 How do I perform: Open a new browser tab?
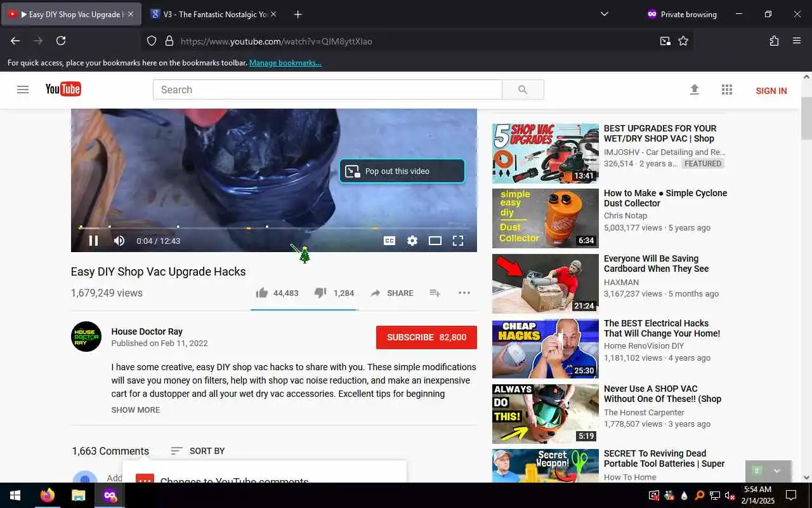(x=298, y=14)
